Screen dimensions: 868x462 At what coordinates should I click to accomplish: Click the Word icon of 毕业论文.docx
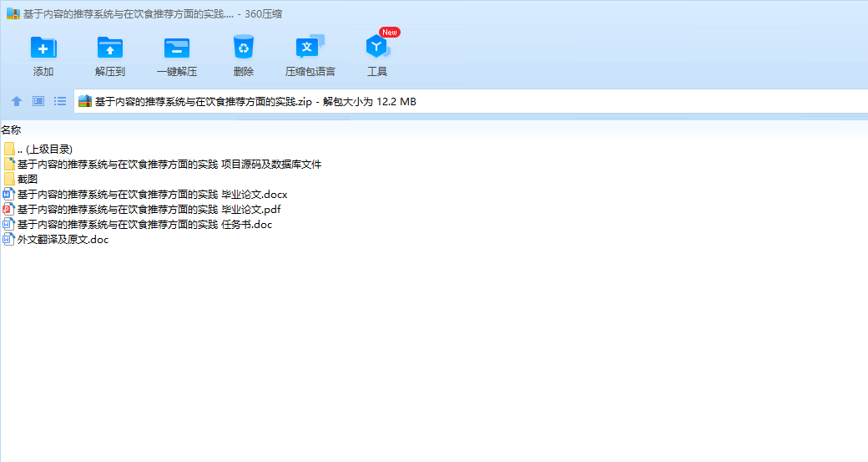(x=8, y=194)
